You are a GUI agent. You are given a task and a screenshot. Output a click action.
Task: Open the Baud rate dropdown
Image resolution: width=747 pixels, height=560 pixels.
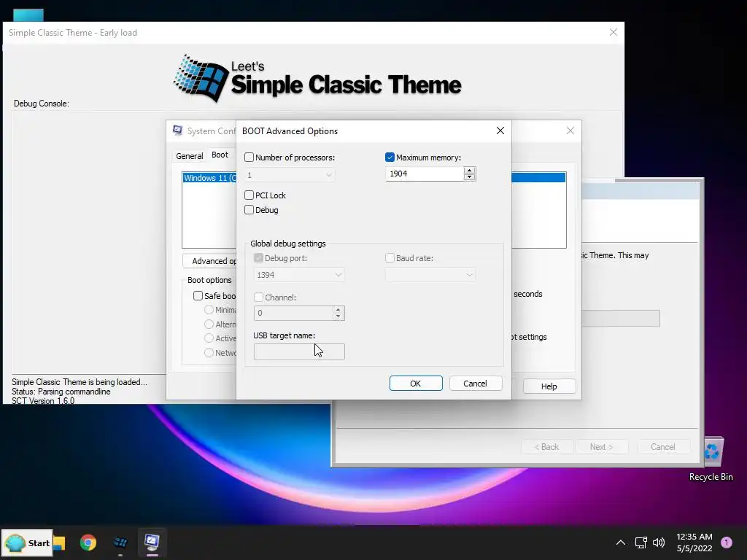(x=430, y=275)
